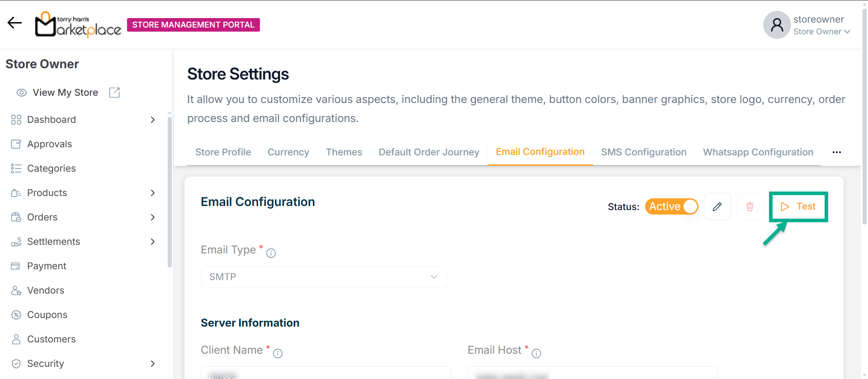Click the back arrow icon
Screen dimensions: 868x379
(x=14, y=23)
